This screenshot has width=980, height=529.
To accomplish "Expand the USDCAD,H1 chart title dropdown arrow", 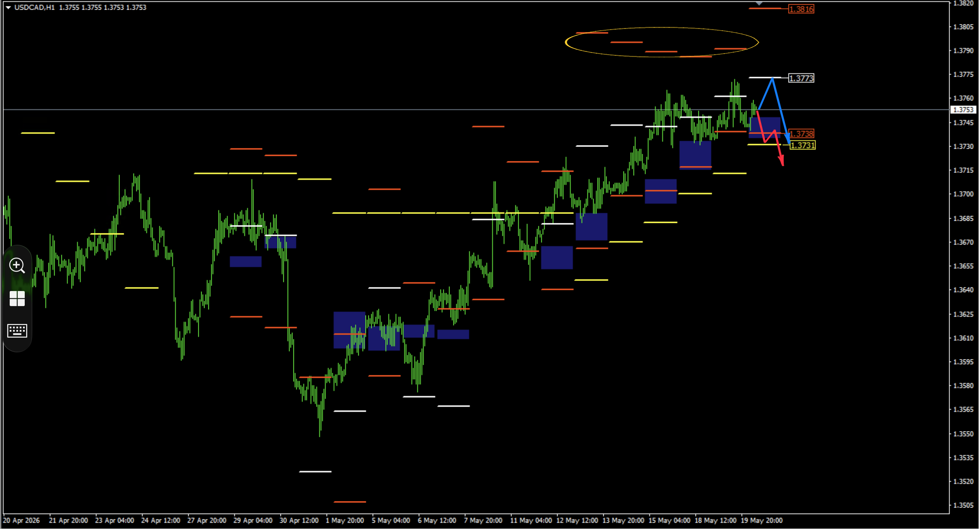I will click(x=8, y=8).
